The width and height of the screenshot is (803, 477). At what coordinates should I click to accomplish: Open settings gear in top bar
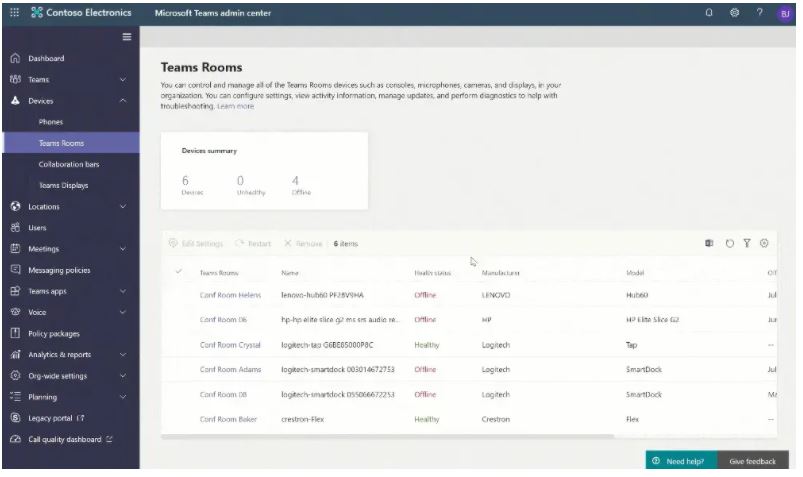pos(734,13)
